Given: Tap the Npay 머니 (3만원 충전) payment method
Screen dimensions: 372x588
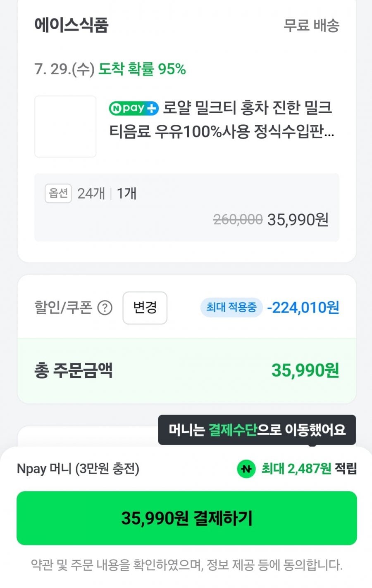Looking at the screenshot, I should (x=78, y=469).
